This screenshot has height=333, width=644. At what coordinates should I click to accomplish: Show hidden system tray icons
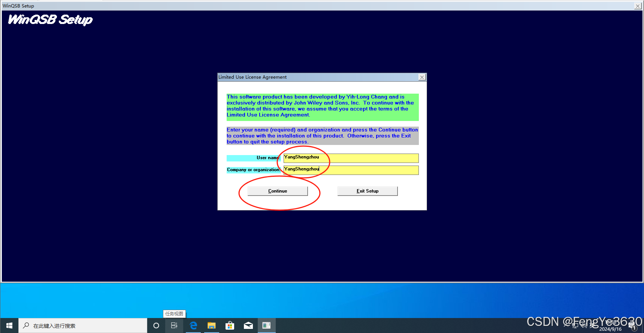tap(566, 326)
